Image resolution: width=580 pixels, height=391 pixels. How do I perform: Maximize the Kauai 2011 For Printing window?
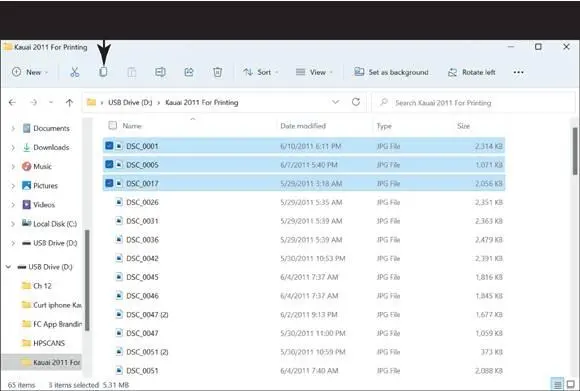(538, 47)
